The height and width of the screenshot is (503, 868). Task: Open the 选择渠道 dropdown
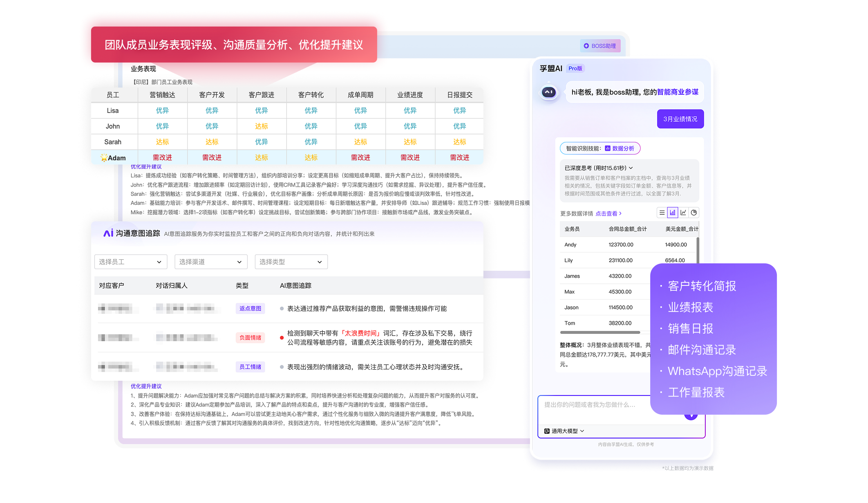(211, 262)
